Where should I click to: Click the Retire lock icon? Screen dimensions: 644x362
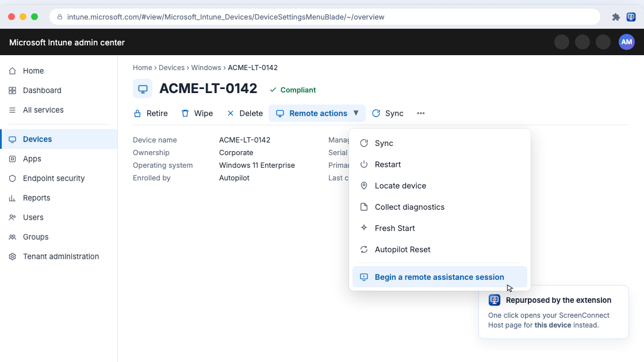click(x=137, y=113)
